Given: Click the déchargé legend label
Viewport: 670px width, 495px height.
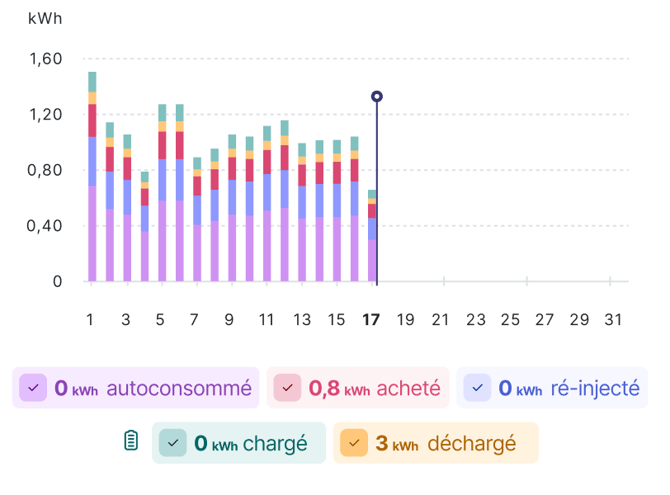Looking at the screenshot, I should (x=471, y=442).
